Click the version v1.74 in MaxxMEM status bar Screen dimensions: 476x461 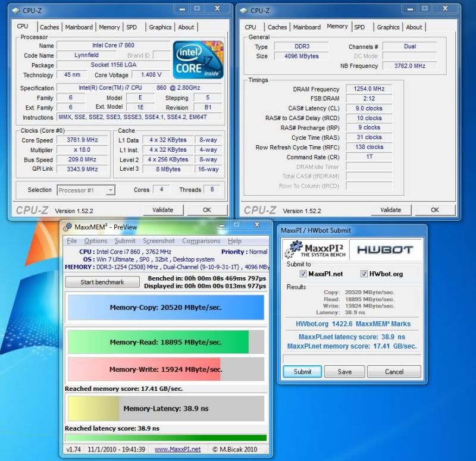pos(73,449)
